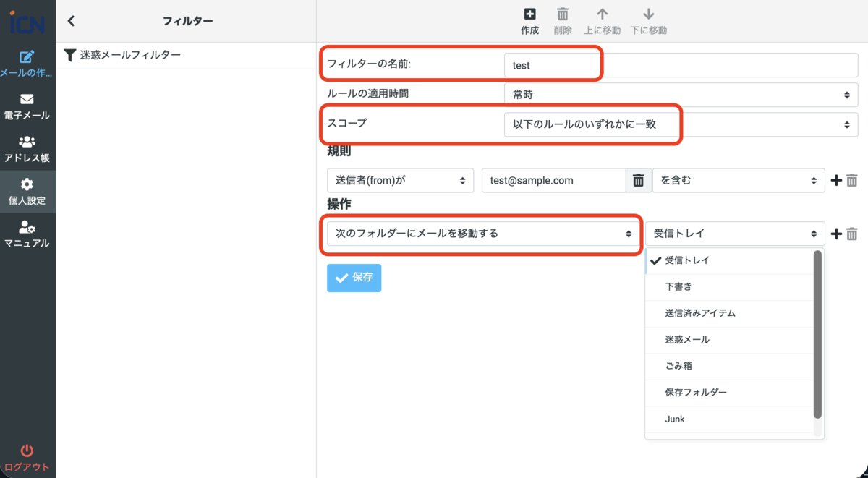Click the 保存 save button
This screenshot has width=868, height=478.
tap(354, 278)
